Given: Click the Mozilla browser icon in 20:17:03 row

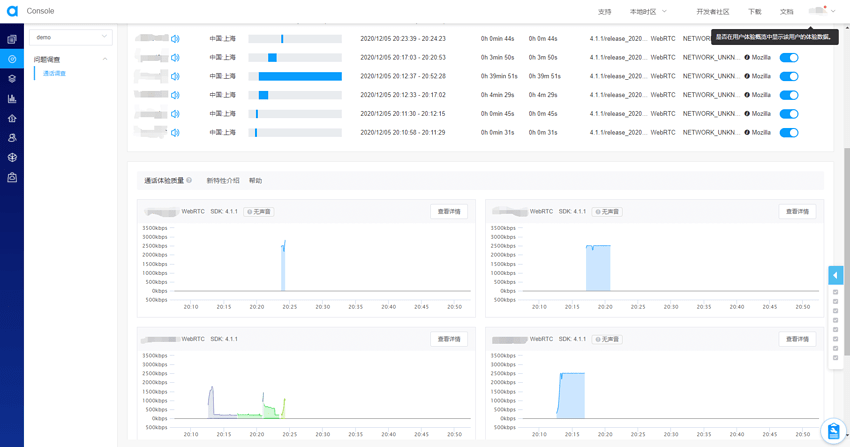Looking at the screenshot, I should pyautogui.click(x=747, y=57).
